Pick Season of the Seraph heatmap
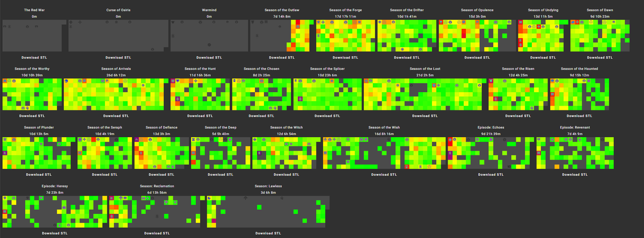 tap(105, 153)
